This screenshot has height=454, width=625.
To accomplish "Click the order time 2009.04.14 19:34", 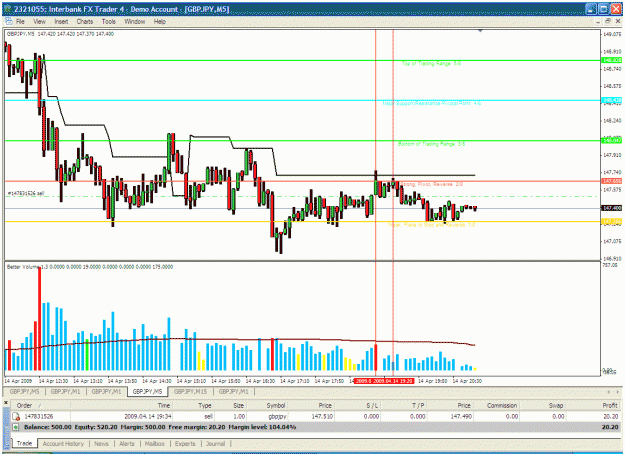I will pyautogui.click(x=147, y=417).
